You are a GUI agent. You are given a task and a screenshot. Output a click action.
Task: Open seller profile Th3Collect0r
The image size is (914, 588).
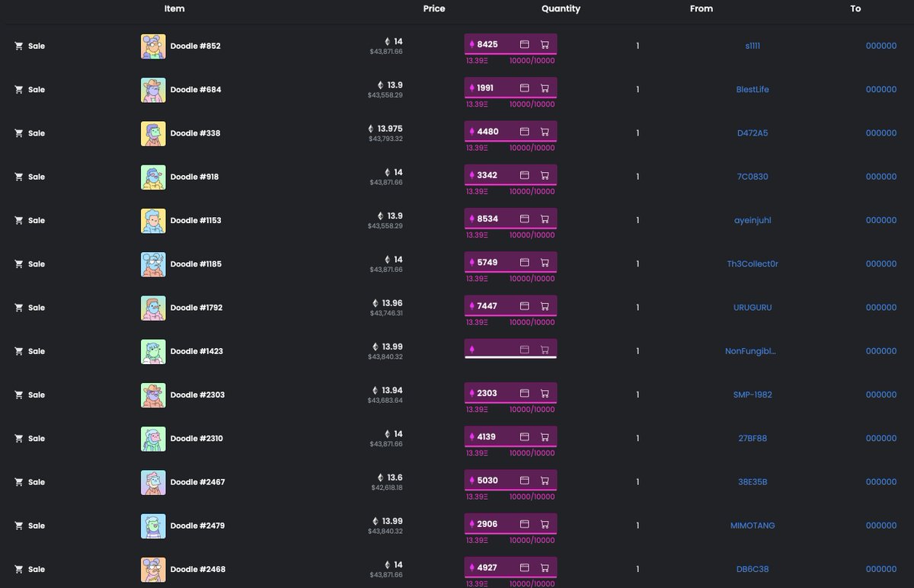pos(753,264)
